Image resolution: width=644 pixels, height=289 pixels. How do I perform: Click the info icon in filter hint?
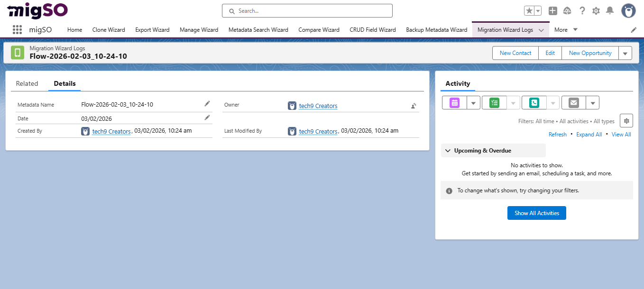(x=449, y=191)
